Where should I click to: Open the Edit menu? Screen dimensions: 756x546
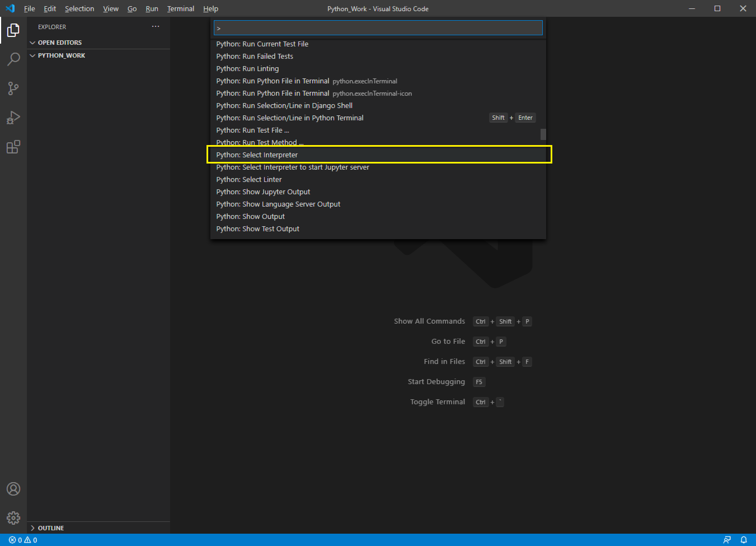coord(50,8)
